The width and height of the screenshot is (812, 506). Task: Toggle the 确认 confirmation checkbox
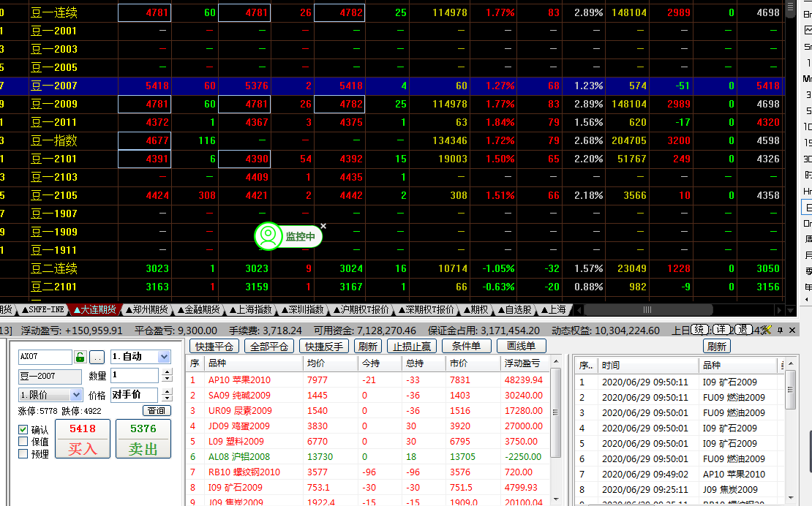pos(23,430)
